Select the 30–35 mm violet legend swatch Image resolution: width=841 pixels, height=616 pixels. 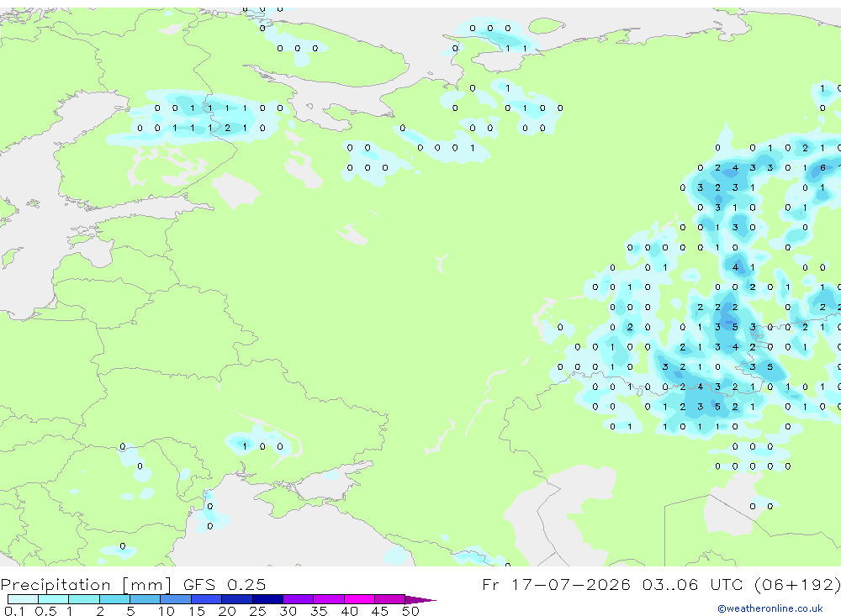pos(298,599)
